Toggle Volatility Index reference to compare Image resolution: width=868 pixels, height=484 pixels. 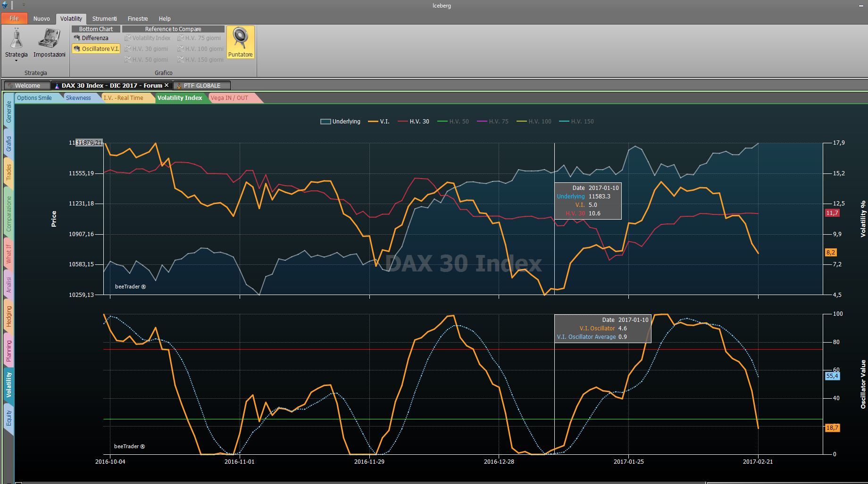pos(148,38)
